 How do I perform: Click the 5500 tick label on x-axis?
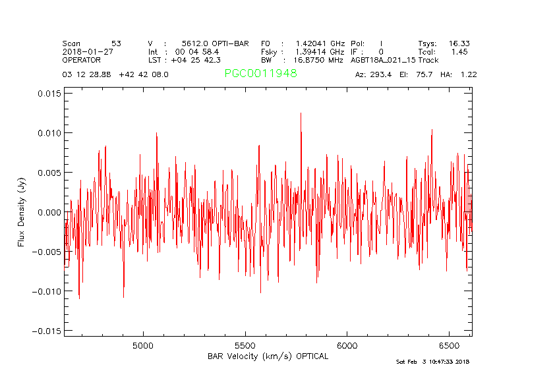(x=245, y=345)
